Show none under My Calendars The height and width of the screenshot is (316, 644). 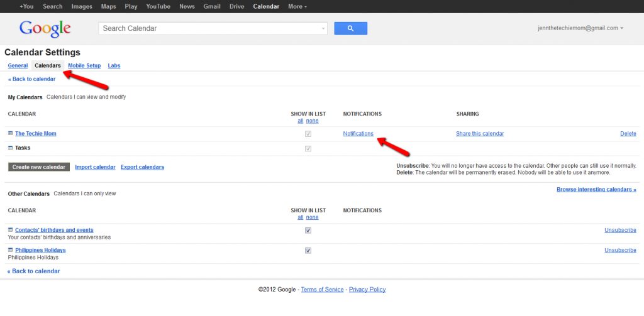point(312,121)
